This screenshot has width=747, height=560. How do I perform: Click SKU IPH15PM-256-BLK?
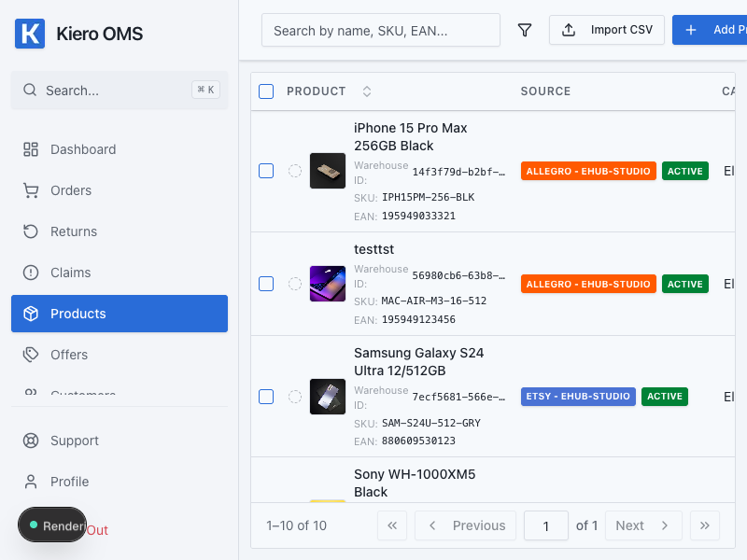[x=429, y=198]
